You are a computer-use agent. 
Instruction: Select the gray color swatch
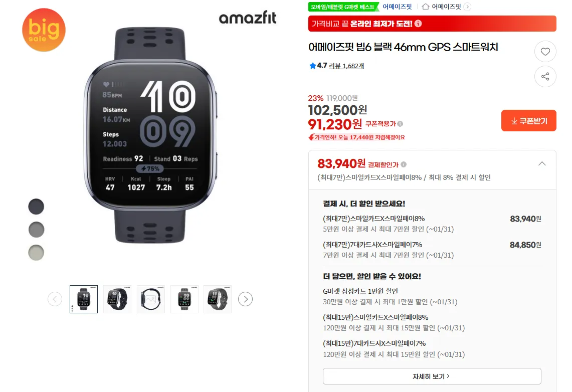[x=36, y=230]
